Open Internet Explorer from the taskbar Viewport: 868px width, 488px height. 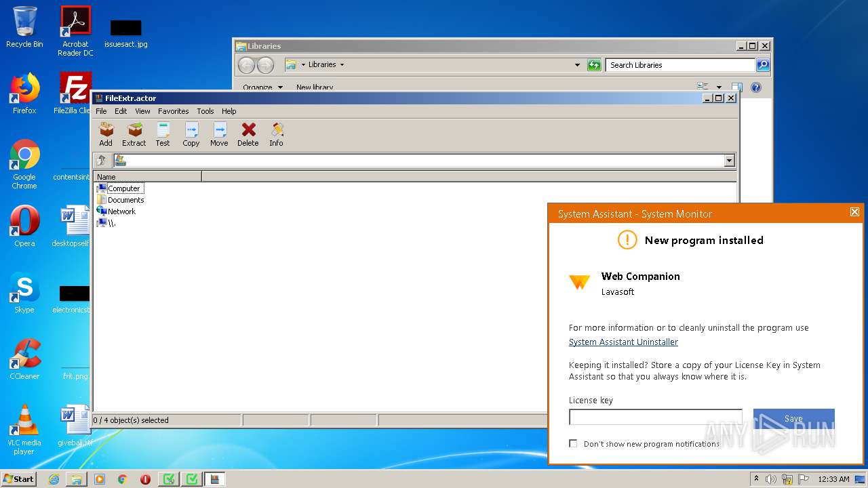(54, 479)
